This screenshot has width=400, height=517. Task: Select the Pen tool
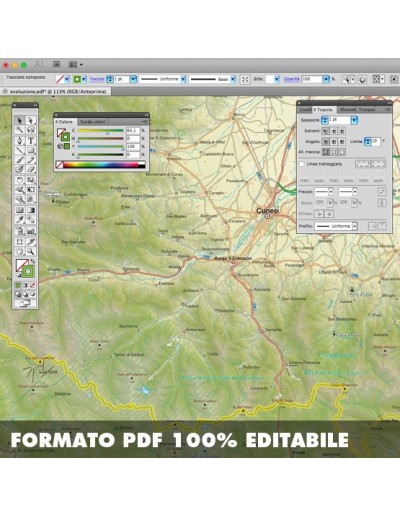pyautogui.click(x=20, y=140)
